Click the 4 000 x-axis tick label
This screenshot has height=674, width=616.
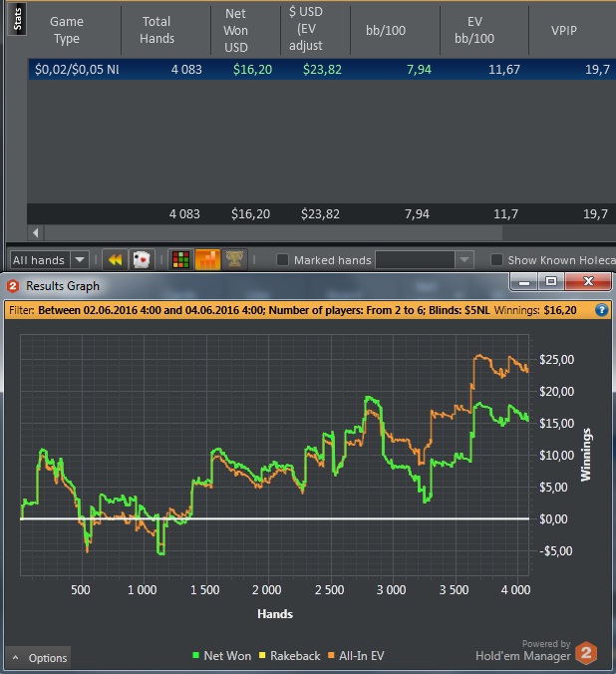[x=515, y=590]
